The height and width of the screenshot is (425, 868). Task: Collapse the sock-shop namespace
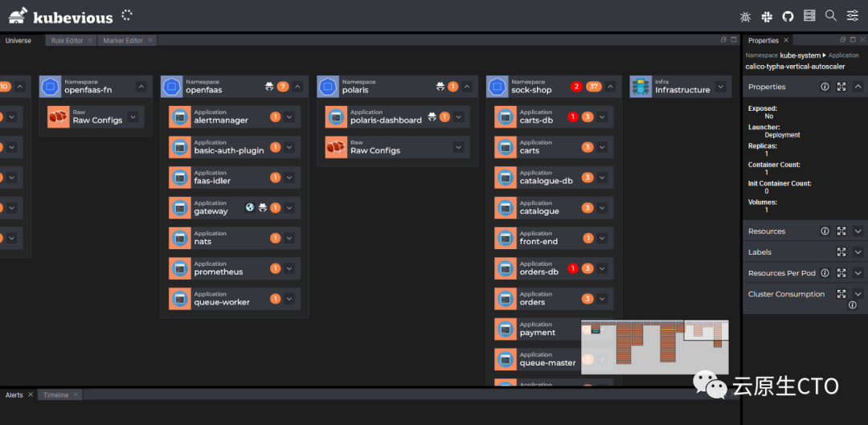611,86
